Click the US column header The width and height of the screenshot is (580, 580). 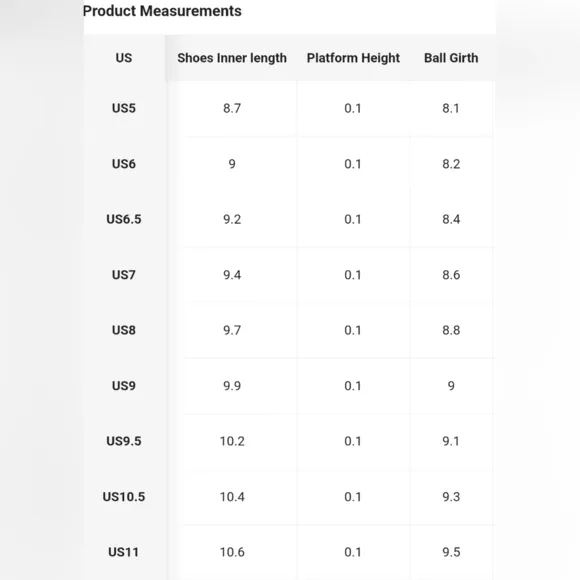124,58
